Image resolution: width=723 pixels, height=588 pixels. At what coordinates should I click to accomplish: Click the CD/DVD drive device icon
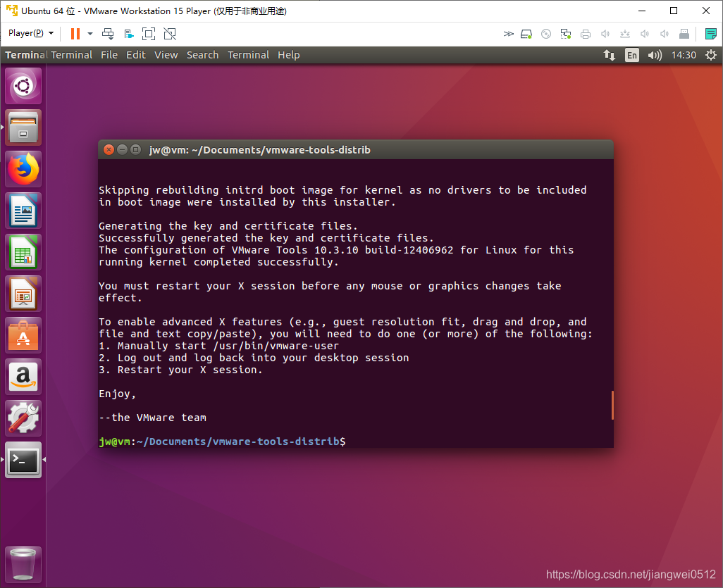click(546, 34)
